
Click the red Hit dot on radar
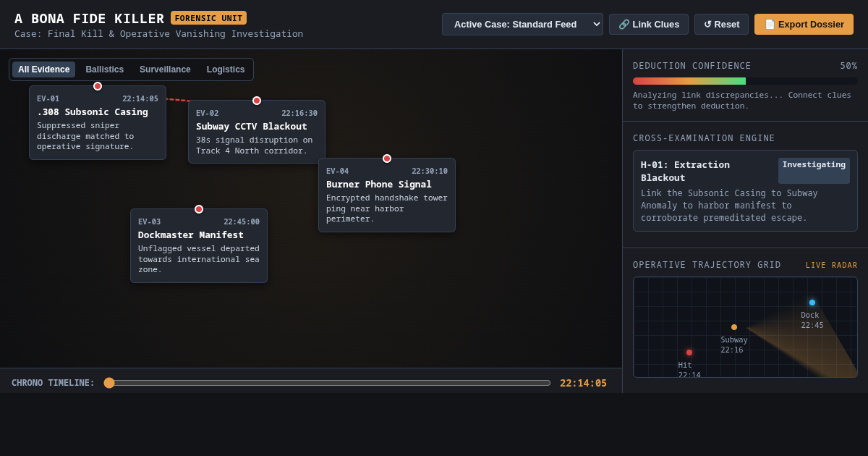point(689,352)
